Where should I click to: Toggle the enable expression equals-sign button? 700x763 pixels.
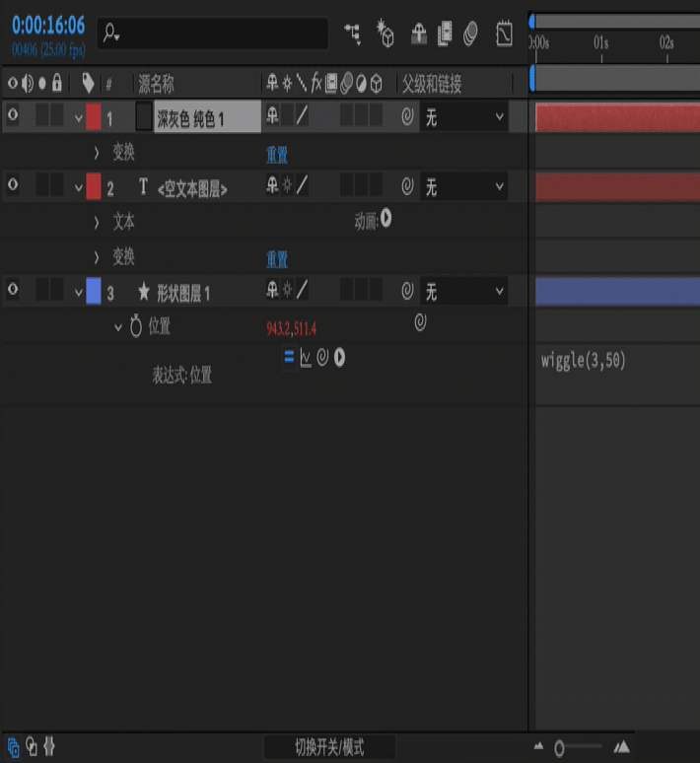click(x=289, y=357)
